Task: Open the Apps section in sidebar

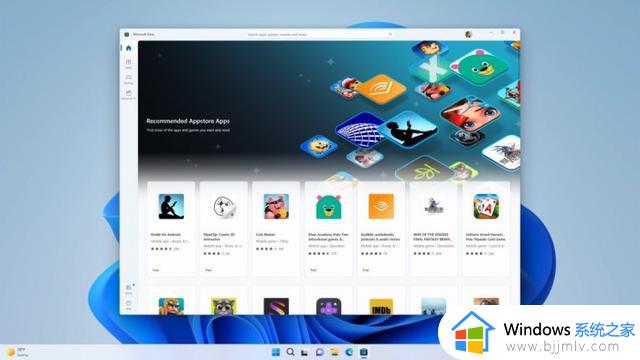Action: coord(129,64)
